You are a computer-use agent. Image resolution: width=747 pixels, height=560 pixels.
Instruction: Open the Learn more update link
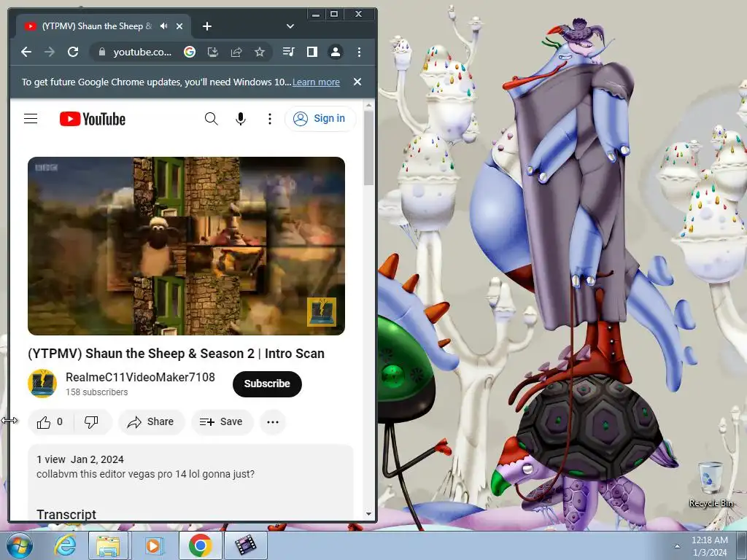coord(316,82)
